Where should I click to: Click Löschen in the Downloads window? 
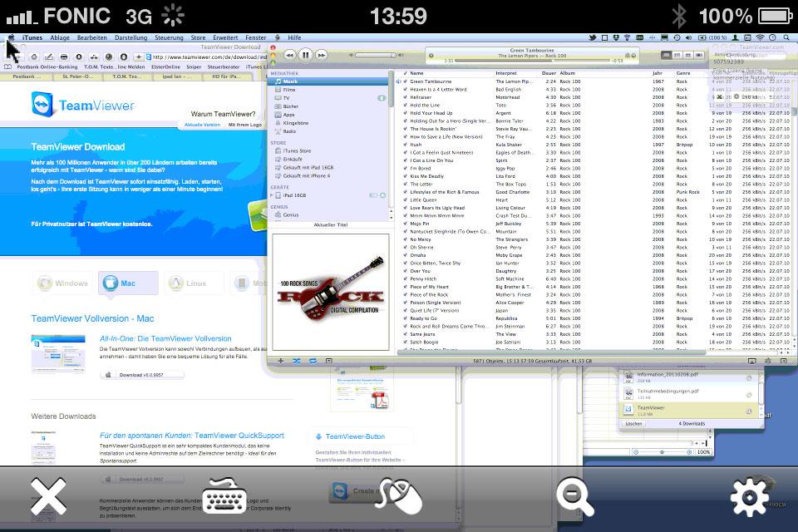[x=633, y=424]
